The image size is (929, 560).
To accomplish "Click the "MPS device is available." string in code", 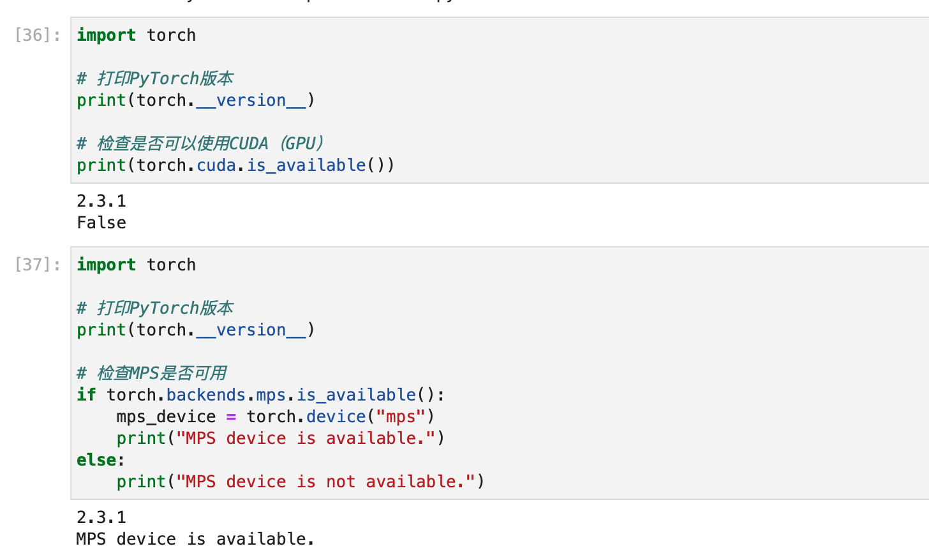I will coord(305,438).
